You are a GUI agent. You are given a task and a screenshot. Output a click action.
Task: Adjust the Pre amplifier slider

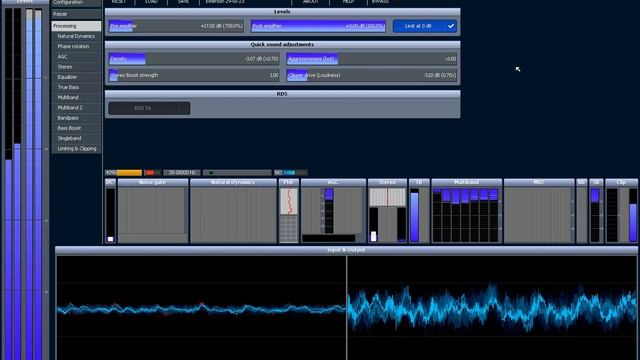point(176,26)
